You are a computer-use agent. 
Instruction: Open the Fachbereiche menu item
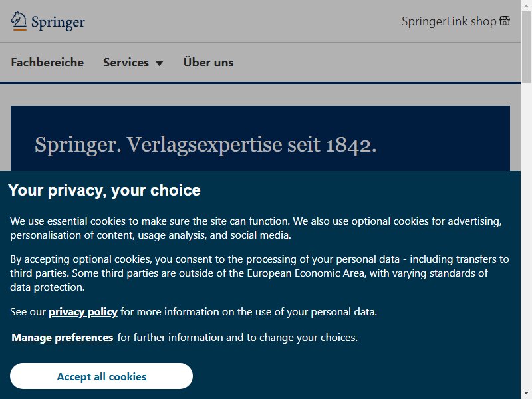47,63
